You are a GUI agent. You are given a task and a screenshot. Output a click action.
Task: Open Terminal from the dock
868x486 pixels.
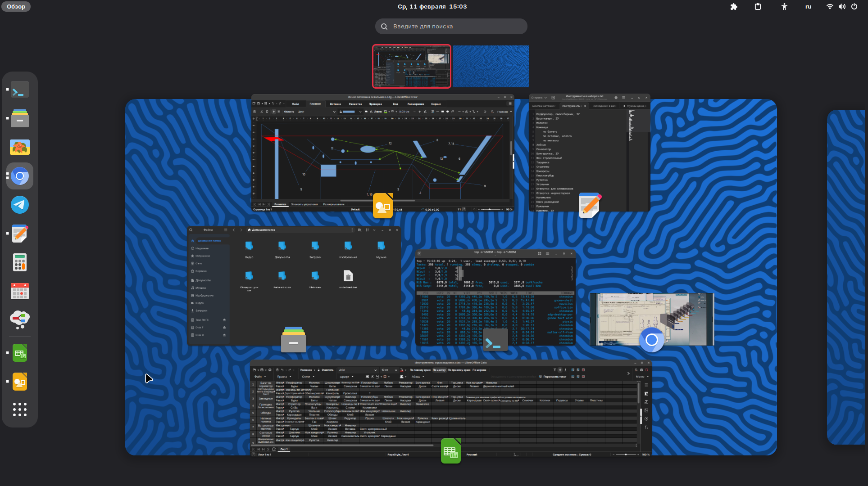click(x=20, y=90)
